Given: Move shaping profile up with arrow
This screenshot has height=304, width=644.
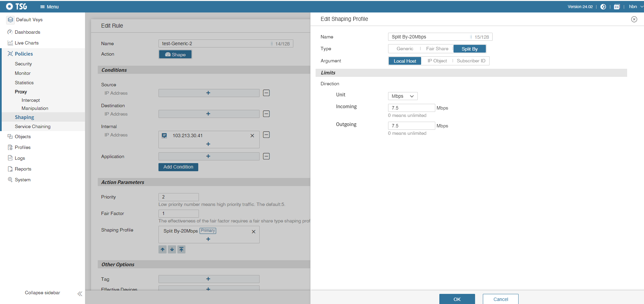Looking at the screenshot, I should tap(163, 249).
